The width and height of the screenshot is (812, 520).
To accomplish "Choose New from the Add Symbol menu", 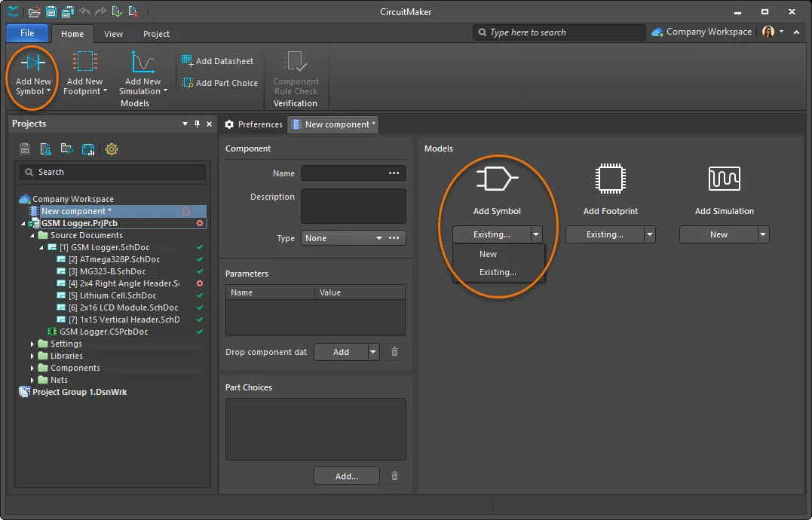I will (x=489, y=254).
